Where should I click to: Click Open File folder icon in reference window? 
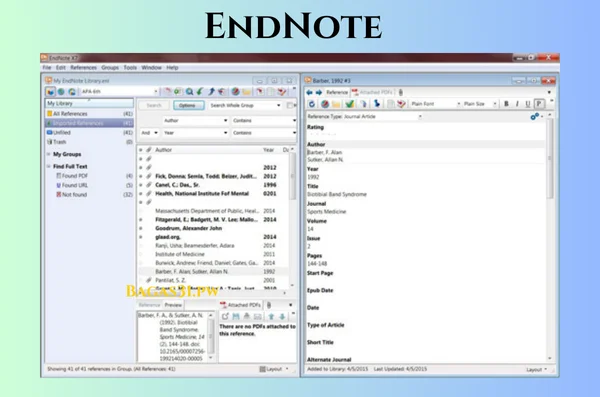336,104
